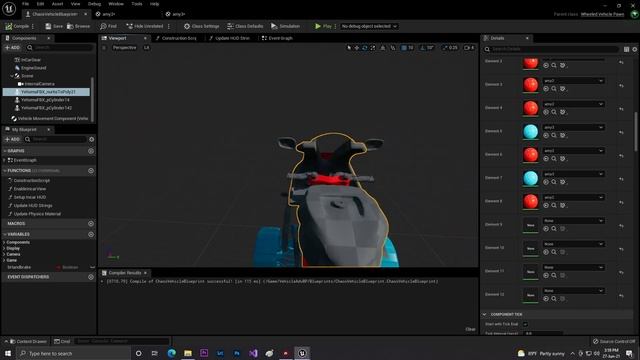
Task: Click Browse in the toolbar
Action: [x=78, y=26]
